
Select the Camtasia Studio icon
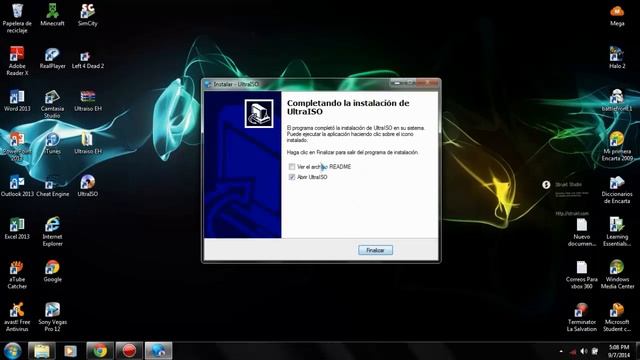(52, 104)
